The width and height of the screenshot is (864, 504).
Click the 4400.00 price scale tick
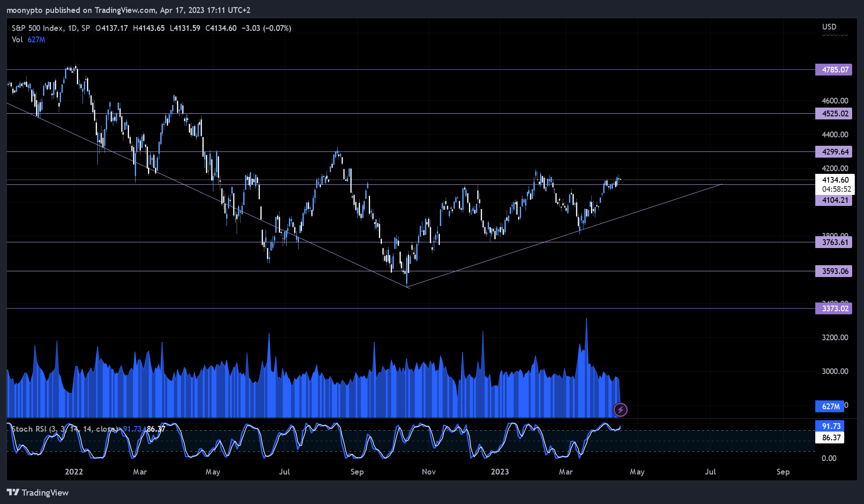[835, 134]
